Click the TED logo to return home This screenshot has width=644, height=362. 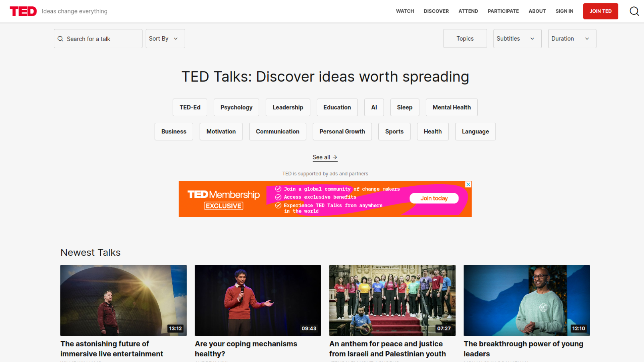pyautogui.click(x=23, y=11)
